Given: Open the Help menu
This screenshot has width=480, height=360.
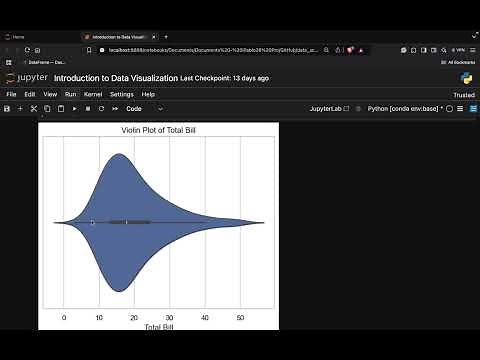Looking at the screenshot, I should click(148, 94).
